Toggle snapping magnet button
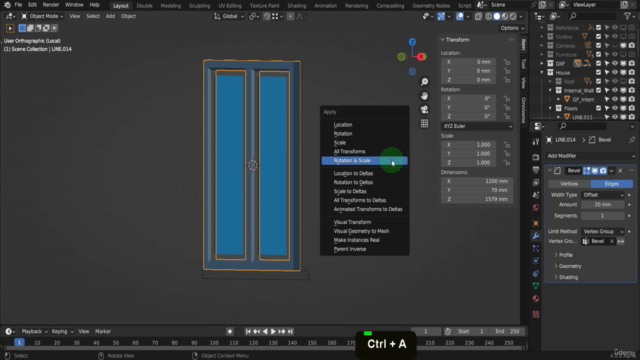Screen dimensions: 640x360 click(x=267, y=16)
